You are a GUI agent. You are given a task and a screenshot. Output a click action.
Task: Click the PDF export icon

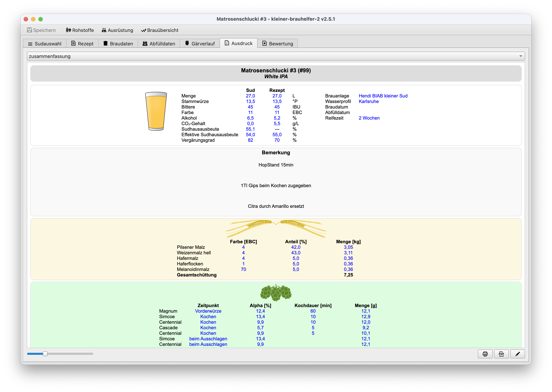tap(501, 354)
